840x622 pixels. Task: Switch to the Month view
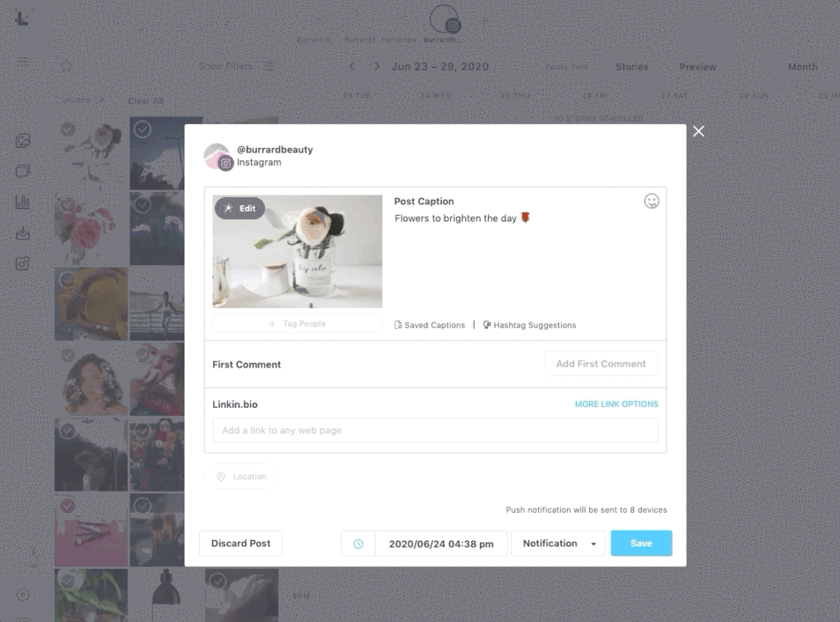(802, 67)
